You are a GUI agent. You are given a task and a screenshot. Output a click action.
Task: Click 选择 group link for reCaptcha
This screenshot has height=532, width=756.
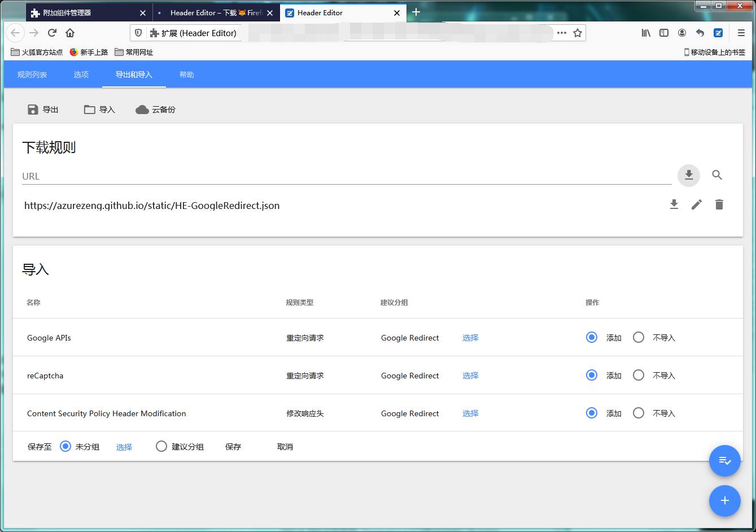470,376
